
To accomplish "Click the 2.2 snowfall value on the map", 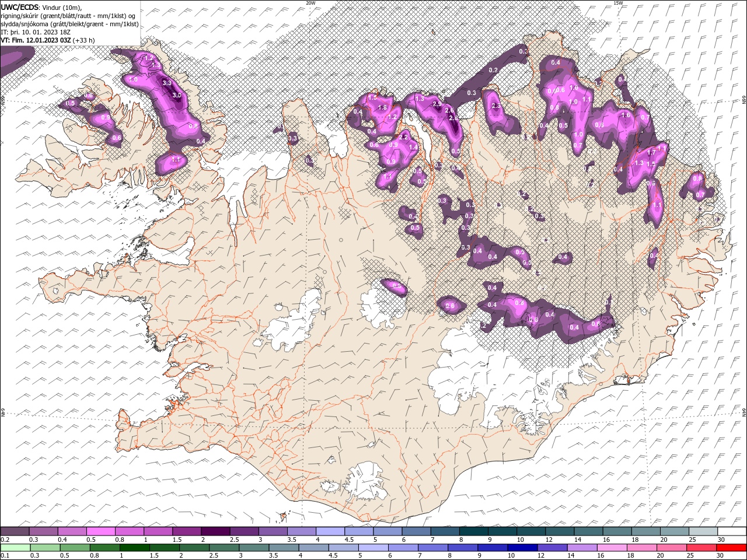I will 403,137.
